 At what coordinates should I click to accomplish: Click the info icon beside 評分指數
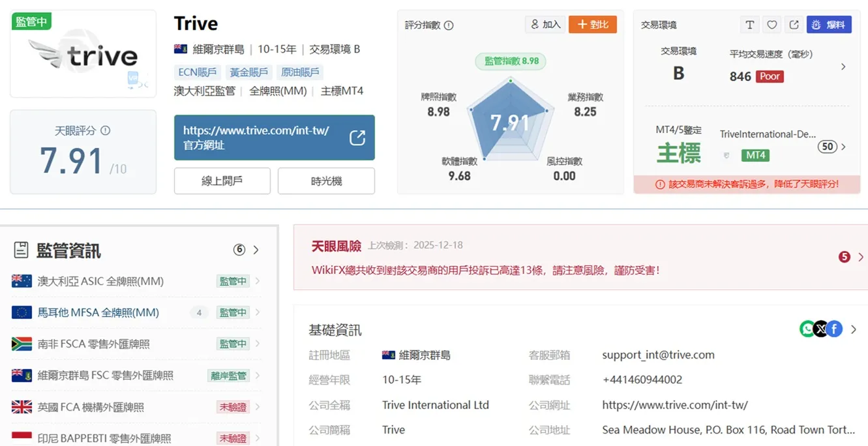pos(449,25)
